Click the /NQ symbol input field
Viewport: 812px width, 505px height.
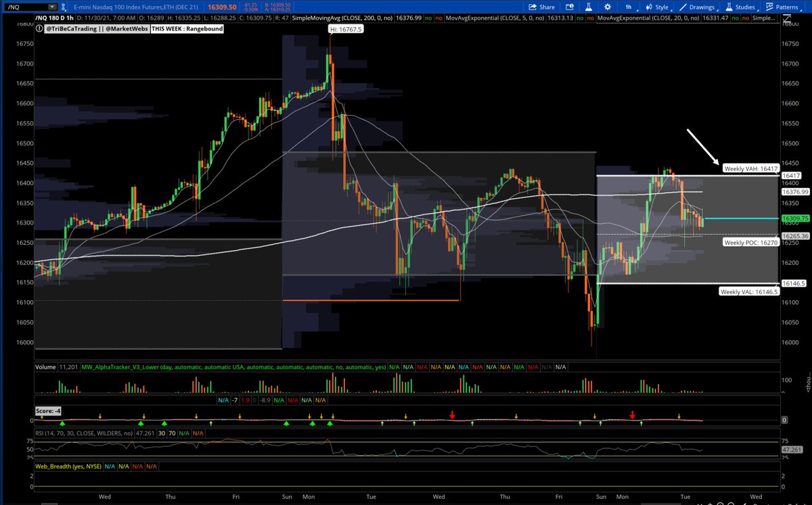click(x=26, y=7)
